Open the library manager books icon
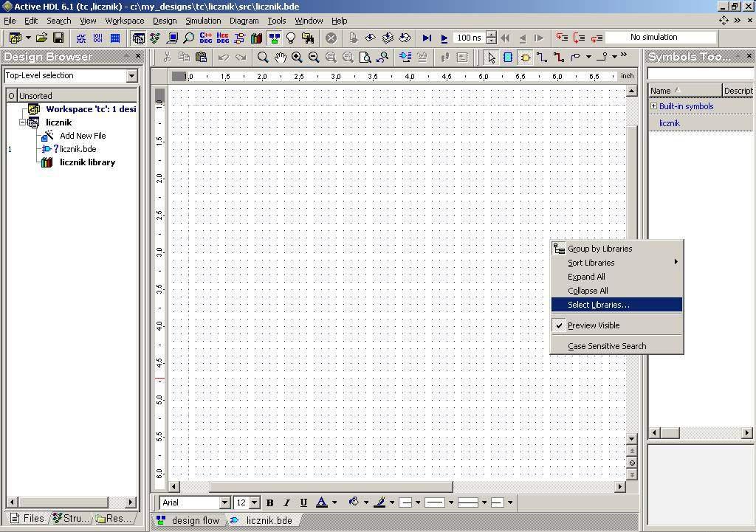This screenshot has height=532, width=756. pos(256,38)
